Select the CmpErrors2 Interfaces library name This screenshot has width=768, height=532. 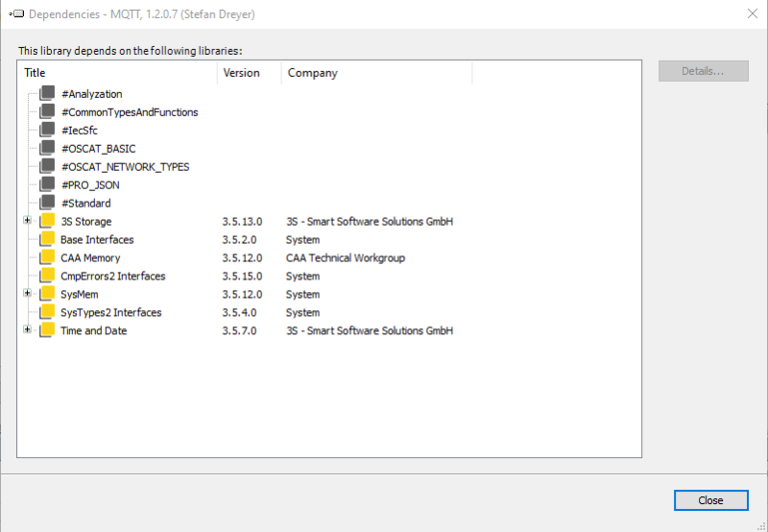click(x=113, y=276)
